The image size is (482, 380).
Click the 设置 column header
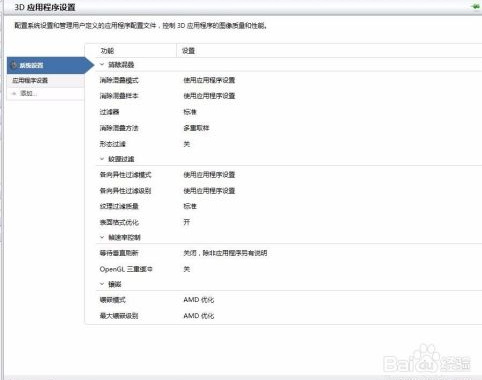tap(188, 51)
